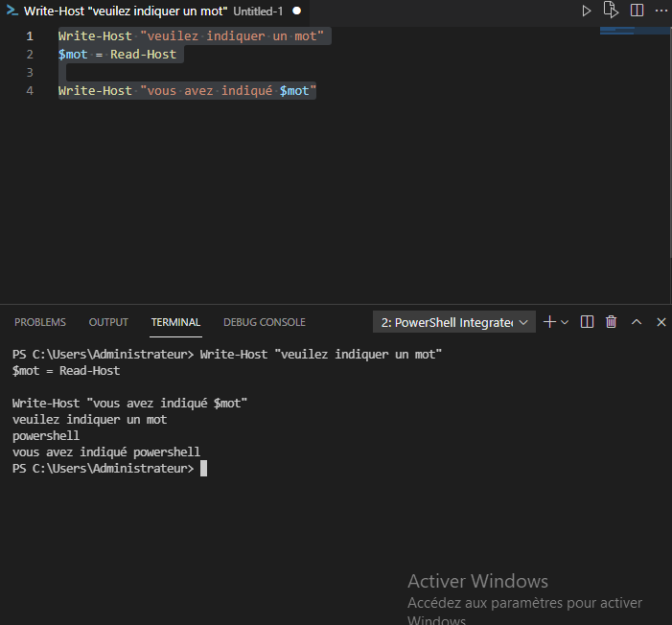Split the terminal panel
This screenshot has width=672, height=625.
coord(588,322)
